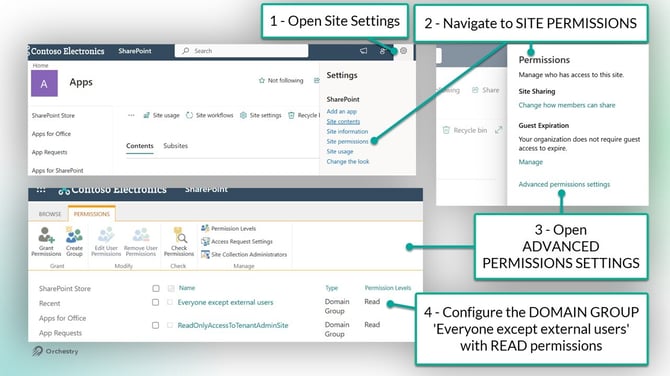
Task: Open Recent in the lower sidebar
Action: [x=50, y=303]
